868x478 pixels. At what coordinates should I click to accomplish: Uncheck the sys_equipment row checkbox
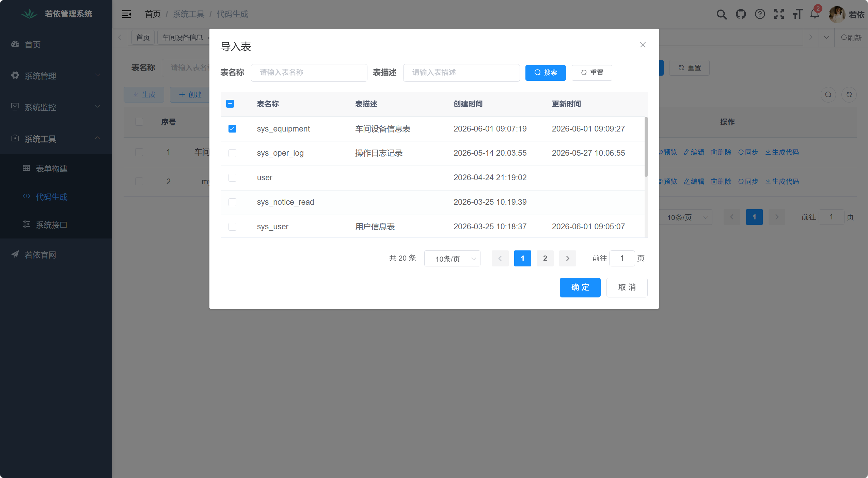click(x=232, y=129)
